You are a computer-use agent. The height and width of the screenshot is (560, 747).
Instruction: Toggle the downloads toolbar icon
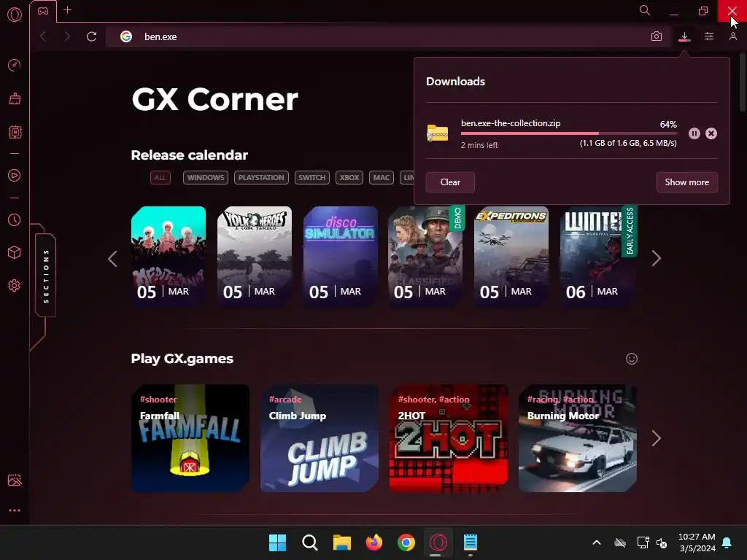[684, 36]
